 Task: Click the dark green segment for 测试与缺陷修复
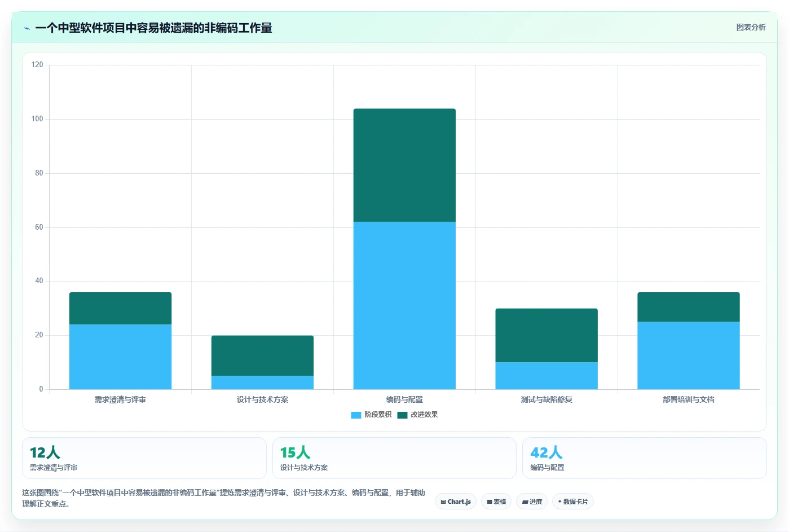click(546, 335)
